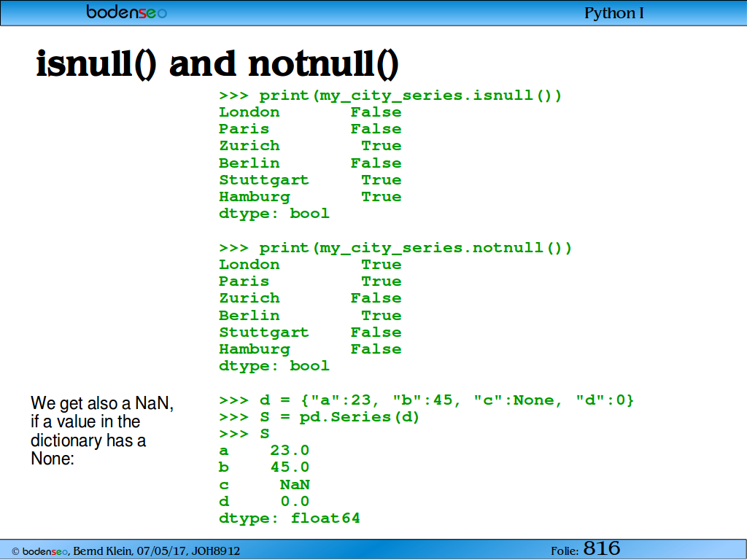Viewport: 747px width, 560px height.
Task: Click the 'Python I' header title
Action: [614, 13]
